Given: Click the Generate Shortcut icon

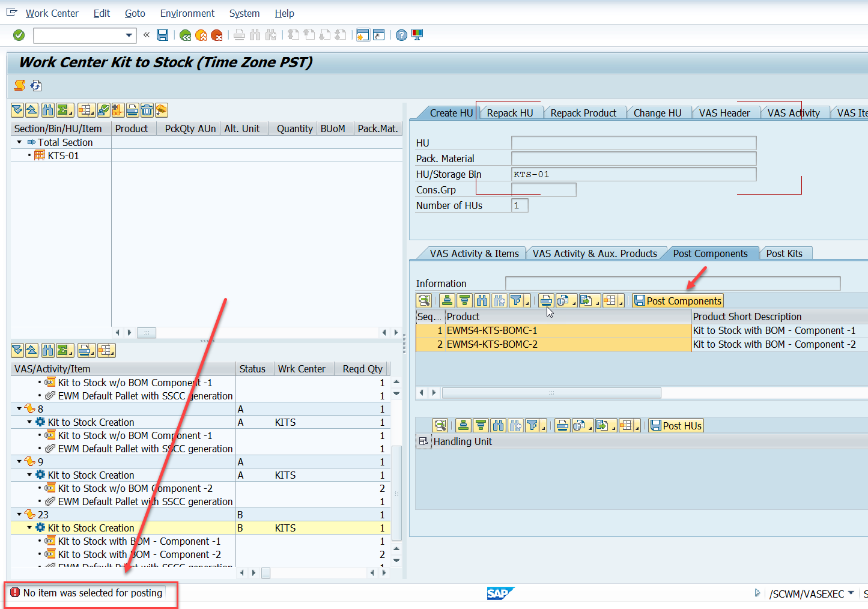Looking at the screenshot, I should point(378,35).
